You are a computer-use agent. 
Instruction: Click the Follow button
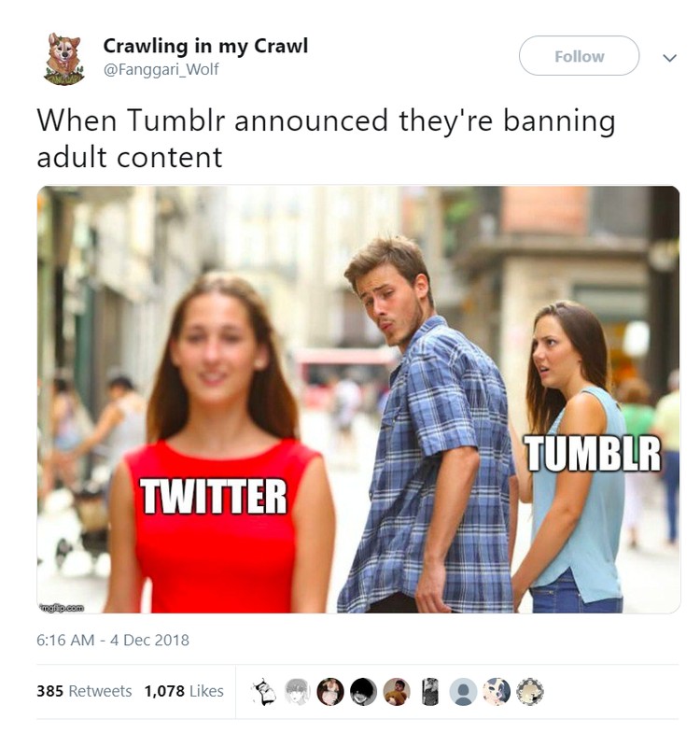click(579, 56)
